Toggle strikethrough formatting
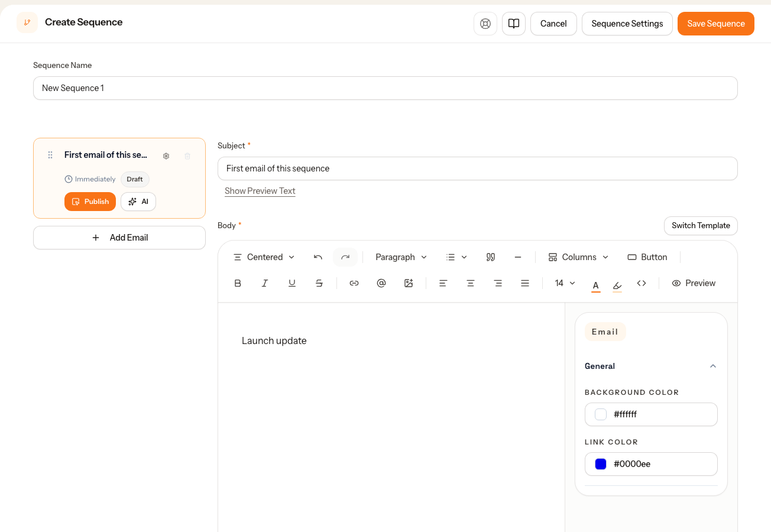Image resolution: width=771 pixels, height=532 pixels. 319,283
